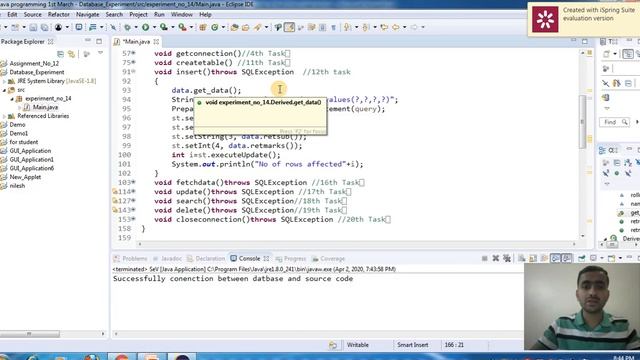Toggle Scroll Lock in Console toolbar
640x360 pixels.
pos(533,258)
